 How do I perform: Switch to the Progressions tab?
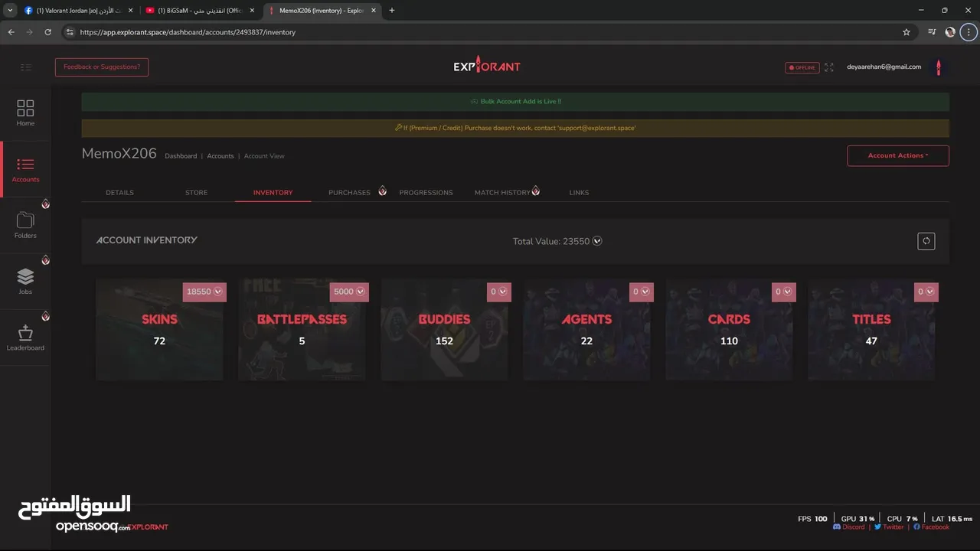coord(426,193)
